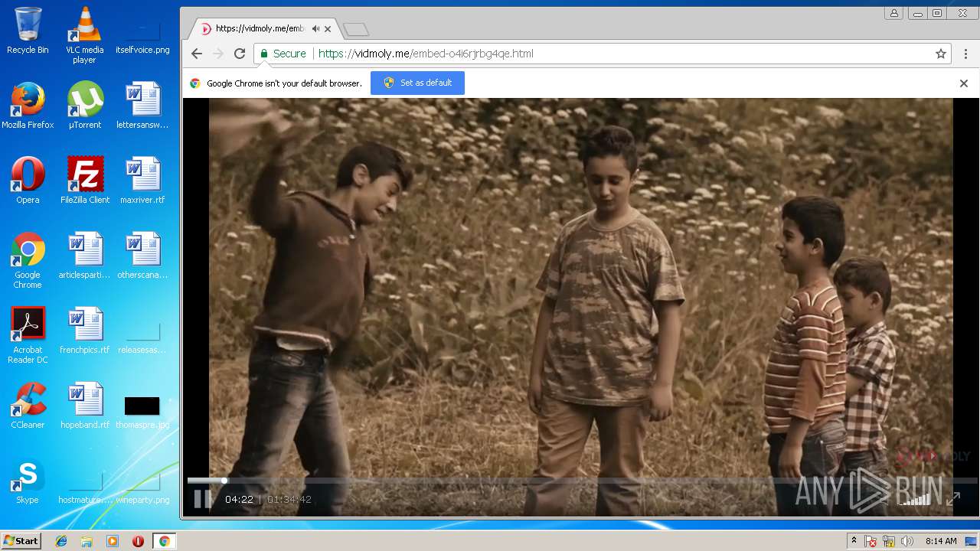Screen dimensions: 980x551
Task: Enter fullscreen with the expand arrows icon
Action: [953, 499]
